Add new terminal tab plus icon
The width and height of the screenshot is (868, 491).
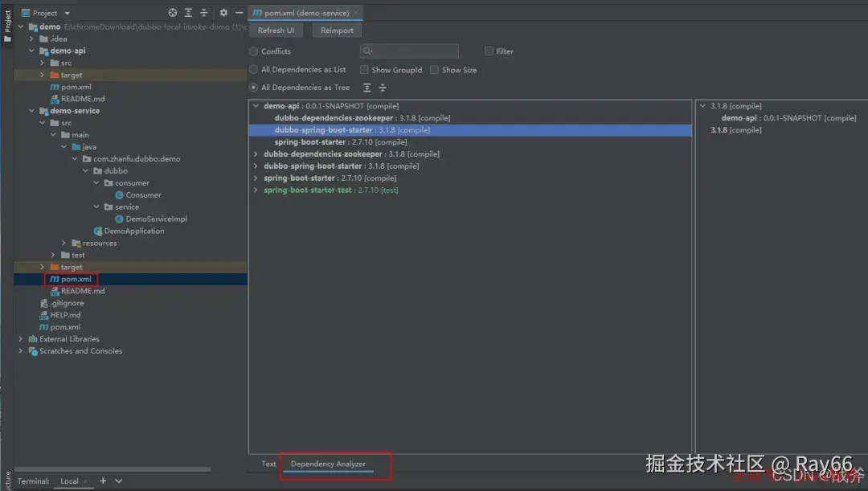[103, 481]
